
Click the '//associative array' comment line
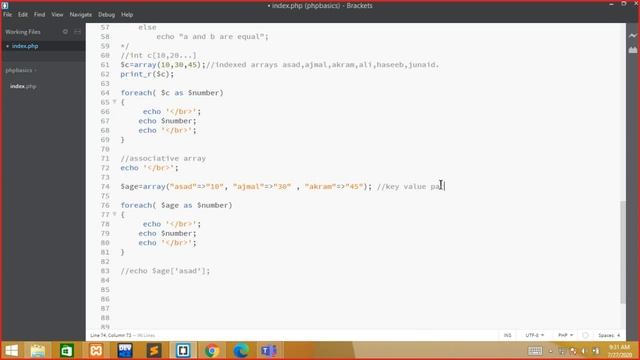163,158
